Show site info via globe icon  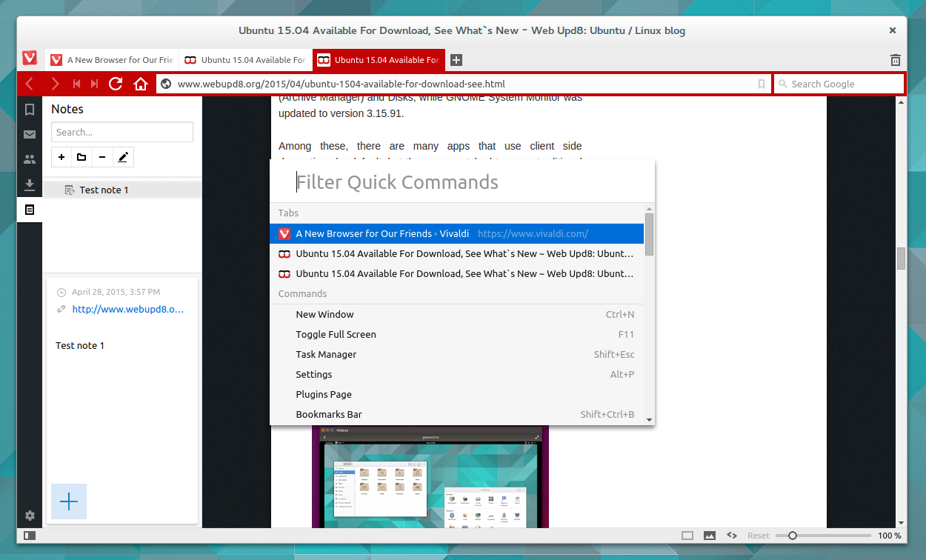pos(166,84)
